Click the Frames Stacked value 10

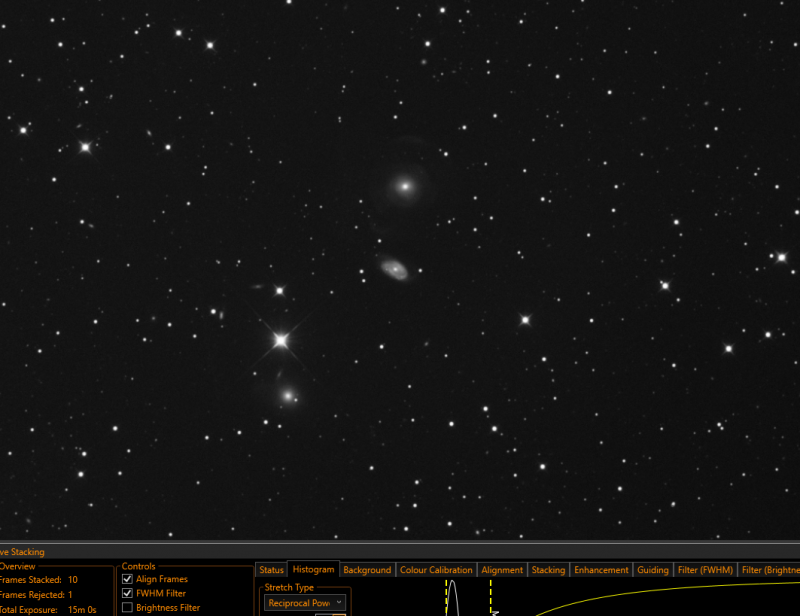point(72,580)
